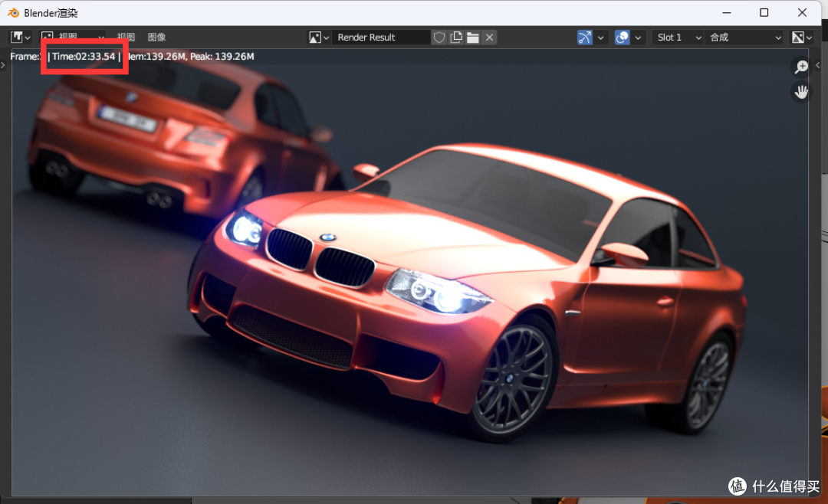The width and height of the screenshot is (828, 504).
Task: Unlink Render Result with the X icon
Action: tap(489, 38)
